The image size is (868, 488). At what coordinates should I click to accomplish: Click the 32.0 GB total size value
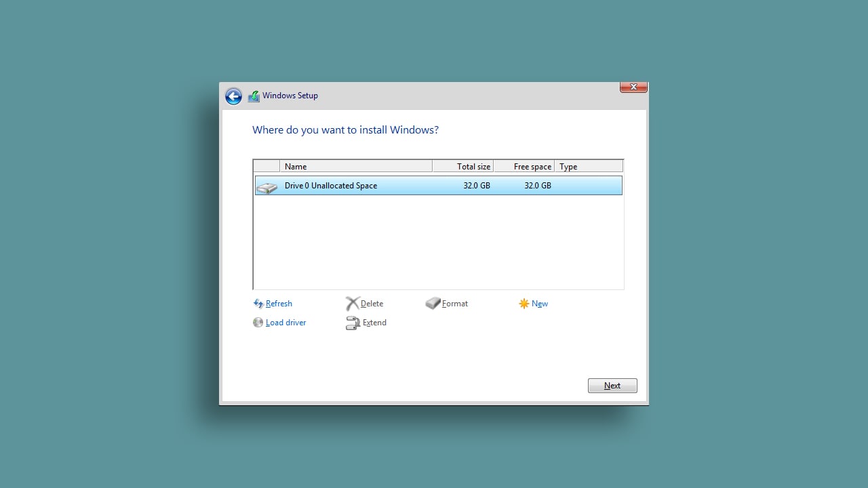477,186
